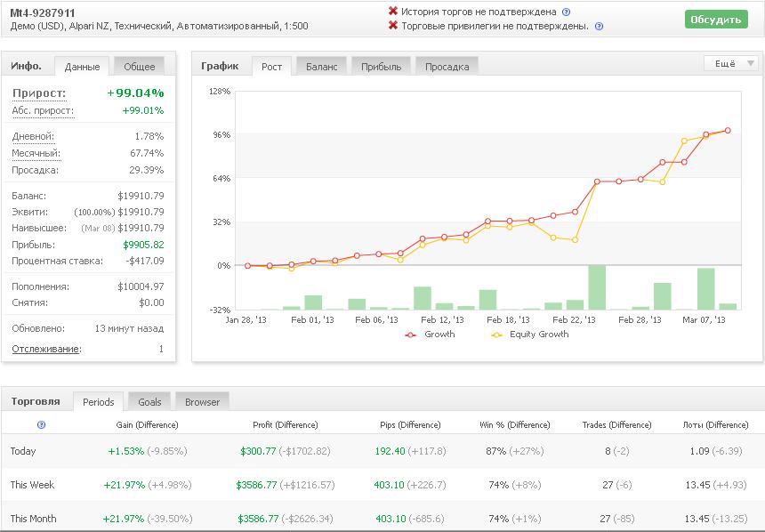Click the $9905.82 profit value
Image resolution: width=765 pixels, height=532 pixels.
[x=143, y=245]
